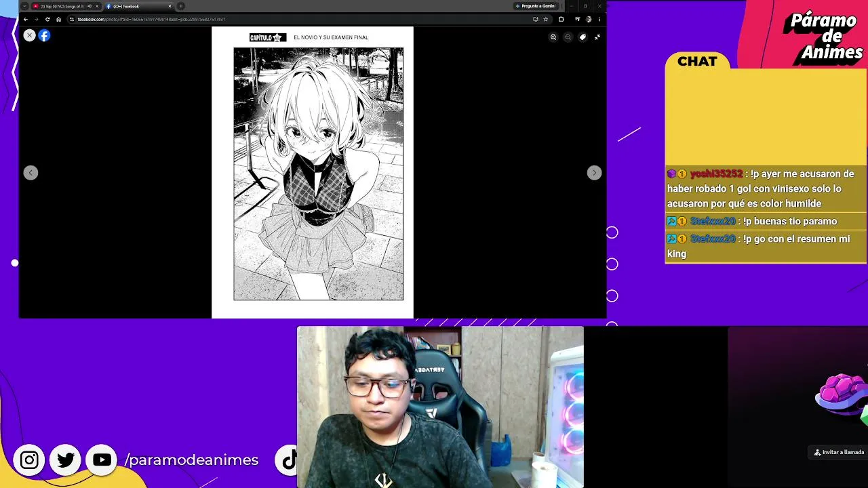Open the browser home page

58,19
